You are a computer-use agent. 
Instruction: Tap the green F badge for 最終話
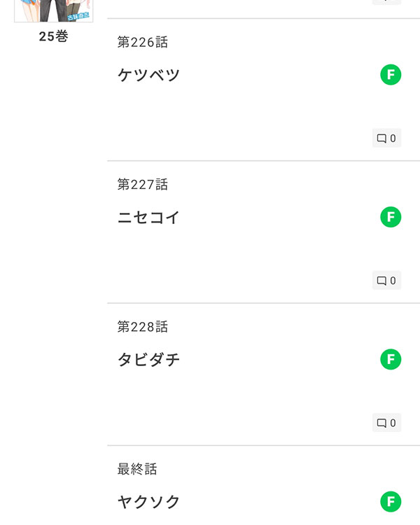click(391, 502)
